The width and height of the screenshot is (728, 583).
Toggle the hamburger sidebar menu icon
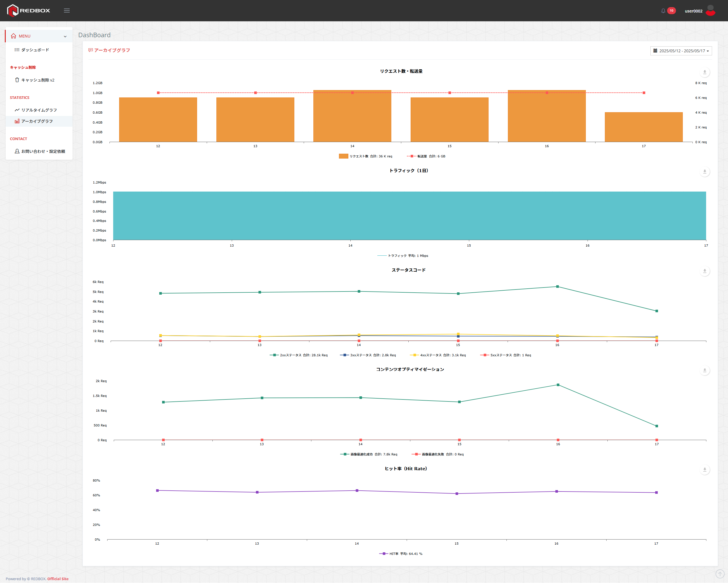67,11
